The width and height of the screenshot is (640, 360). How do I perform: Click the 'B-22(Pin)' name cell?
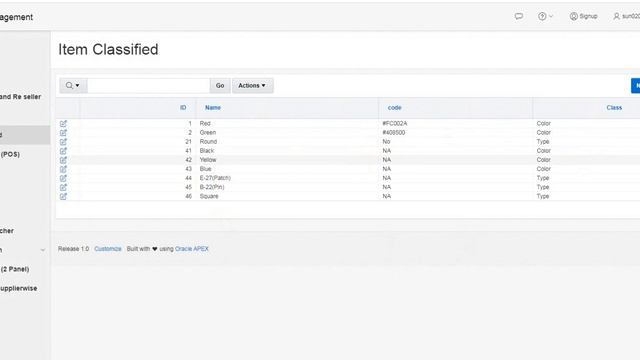pos(212,187)
